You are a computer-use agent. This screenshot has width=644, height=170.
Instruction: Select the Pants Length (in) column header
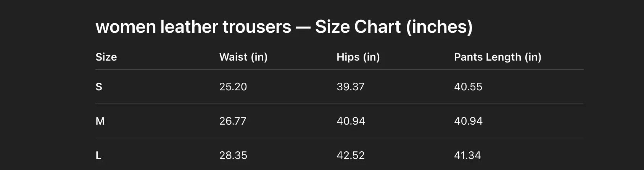(497, 57)
